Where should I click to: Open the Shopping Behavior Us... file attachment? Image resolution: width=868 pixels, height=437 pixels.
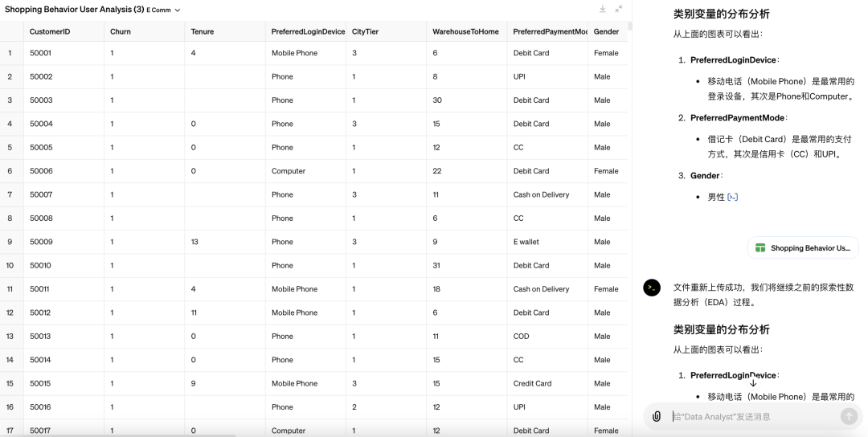pos(803,248)
